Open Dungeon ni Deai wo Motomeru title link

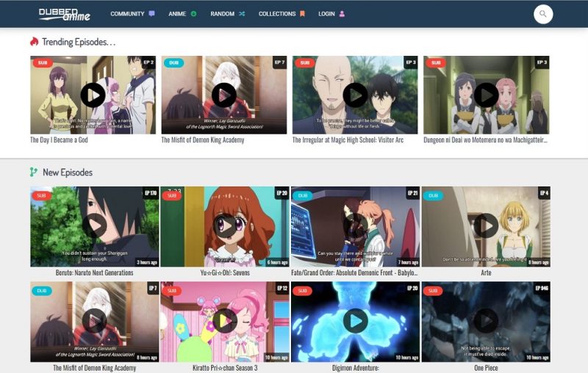(485, 140)
